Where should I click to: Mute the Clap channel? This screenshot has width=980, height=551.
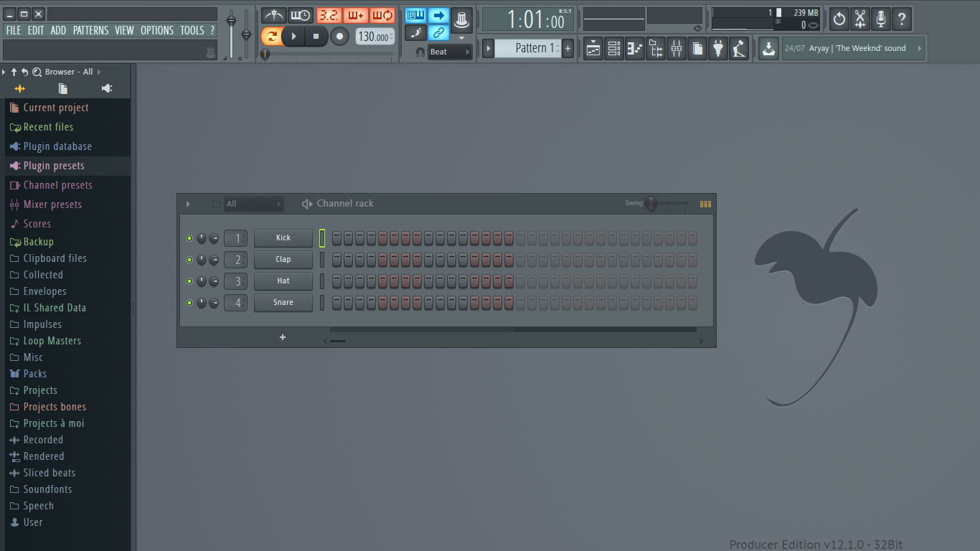coord(189,260)
